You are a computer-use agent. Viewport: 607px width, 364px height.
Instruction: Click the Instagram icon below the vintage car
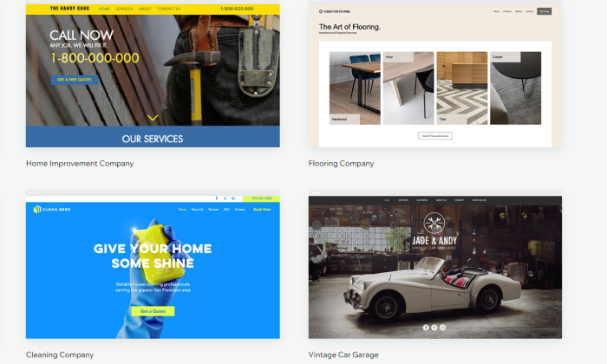click(x=443, y=328)
